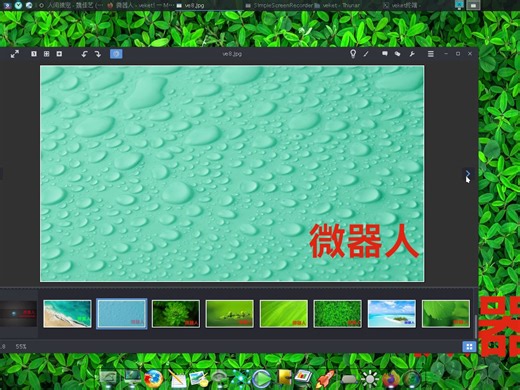The height and width of the screenshot is (390, 520).
Task: Launch the green play media player dock icon
Action: tap(262, 379)
